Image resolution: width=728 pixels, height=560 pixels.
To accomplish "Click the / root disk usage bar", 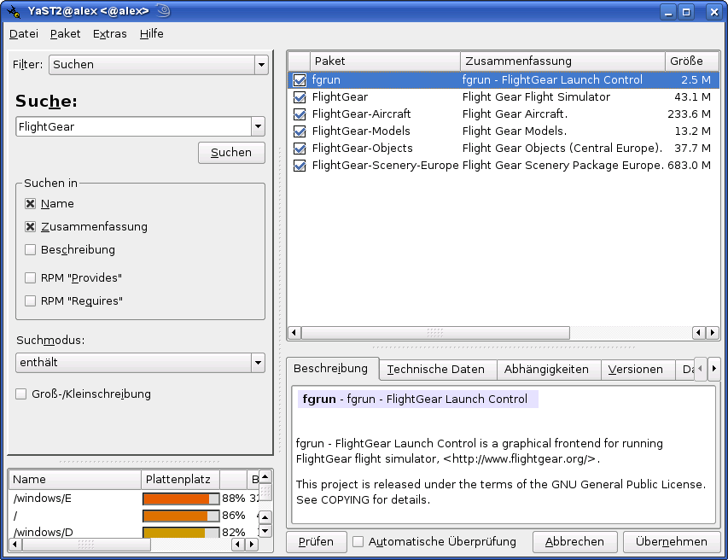I will (181, 516).
